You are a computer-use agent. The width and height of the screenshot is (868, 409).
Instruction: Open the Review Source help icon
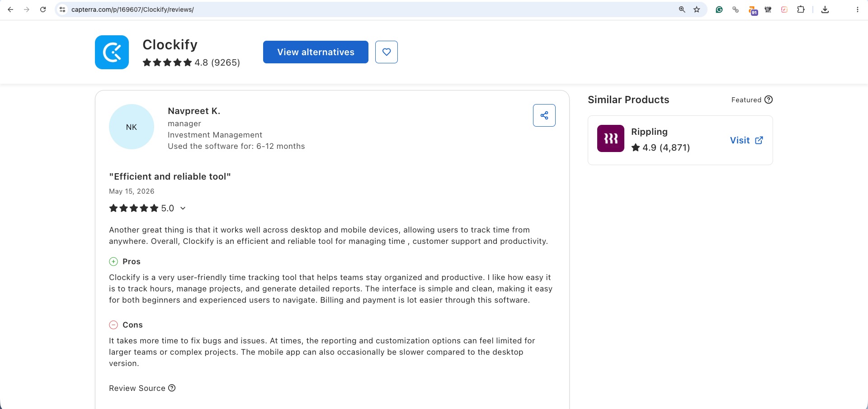(172, 388)
